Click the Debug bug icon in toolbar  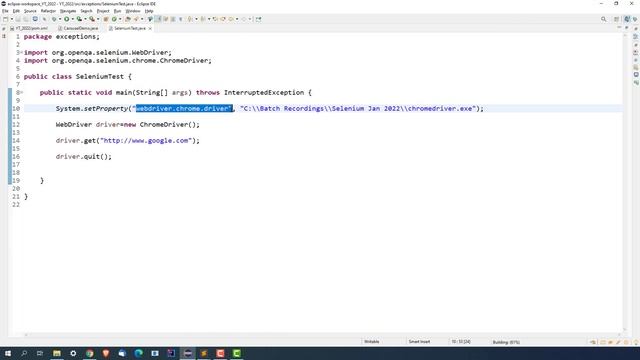(x=54, y=19)
